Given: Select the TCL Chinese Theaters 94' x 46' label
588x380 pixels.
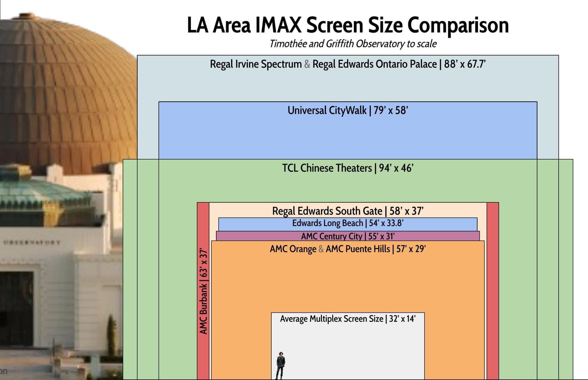Looking at the screenshot, I should (348, 168).
